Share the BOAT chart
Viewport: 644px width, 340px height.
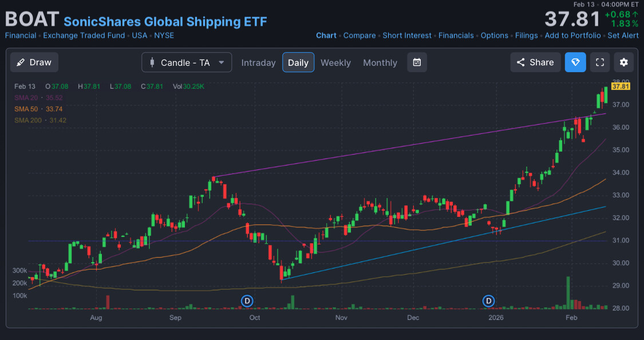tap(535, 62)
